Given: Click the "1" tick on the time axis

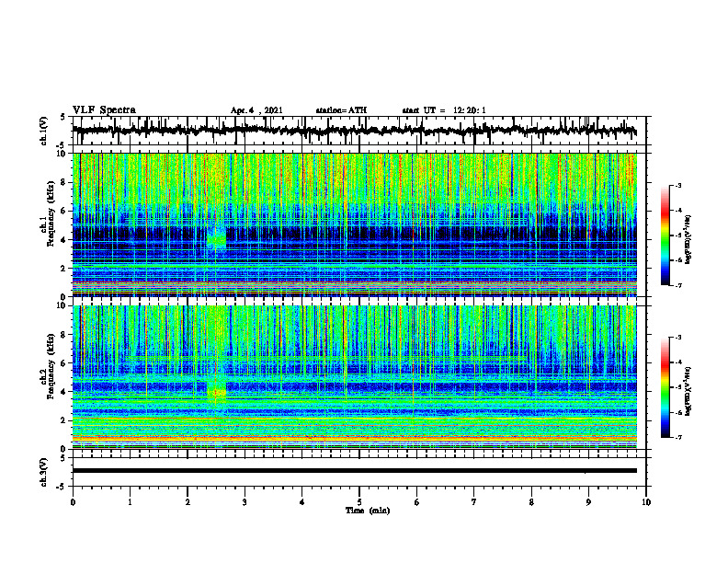Looking at the screenshot, I should click(x=130, y=502).
